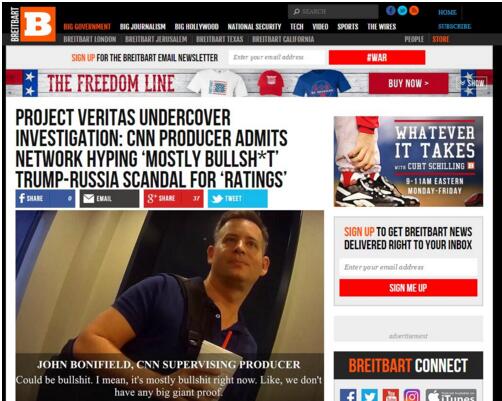502x401 pixels.
Task: Share article on Facebook
Action: [45, 199]
